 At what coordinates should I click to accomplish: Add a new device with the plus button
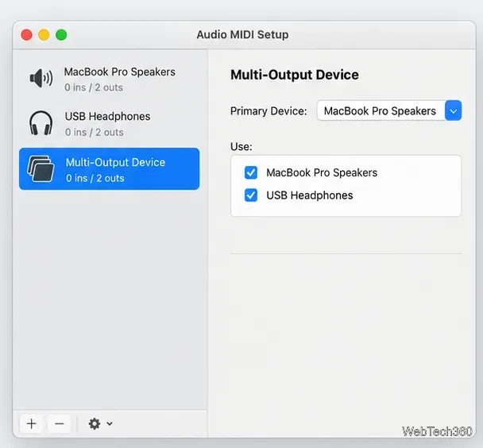point(31,424)
